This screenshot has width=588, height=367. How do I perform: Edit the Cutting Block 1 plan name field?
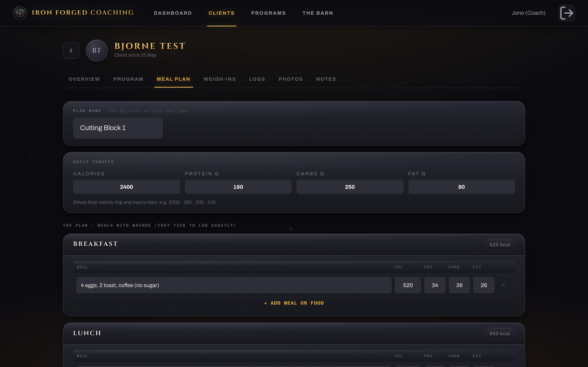click(118, 128)
